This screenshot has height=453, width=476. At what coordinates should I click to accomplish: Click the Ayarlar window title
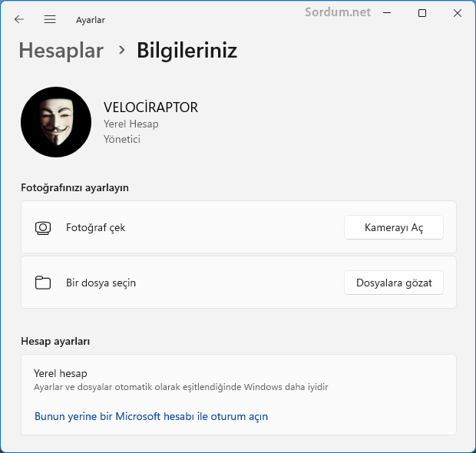click(x=91, y=20)
